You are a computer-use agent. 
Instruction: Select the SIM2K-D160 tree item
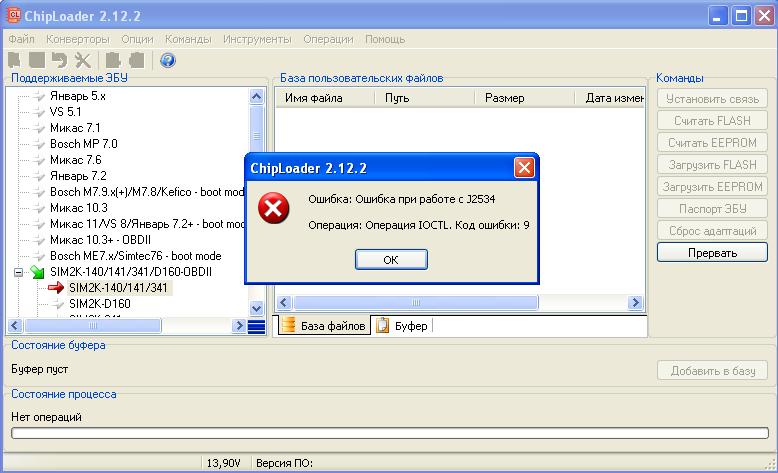[100, 304]
